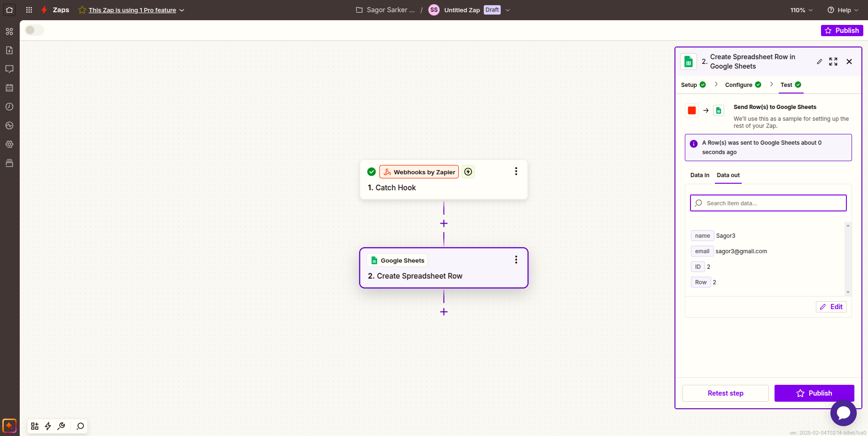Open the Sagor Sarker folder breadcrumb

(385, 10)
